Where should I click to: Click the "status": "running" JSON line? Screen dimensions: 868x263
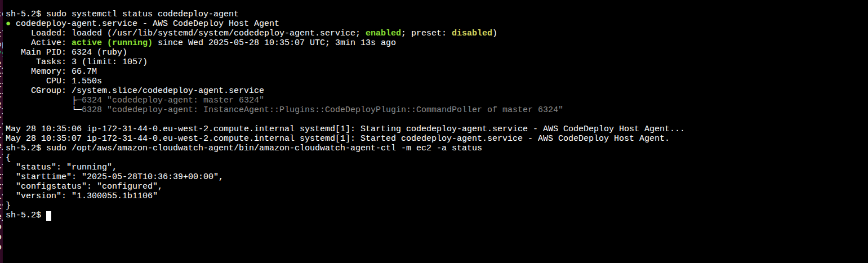point(66,167)
